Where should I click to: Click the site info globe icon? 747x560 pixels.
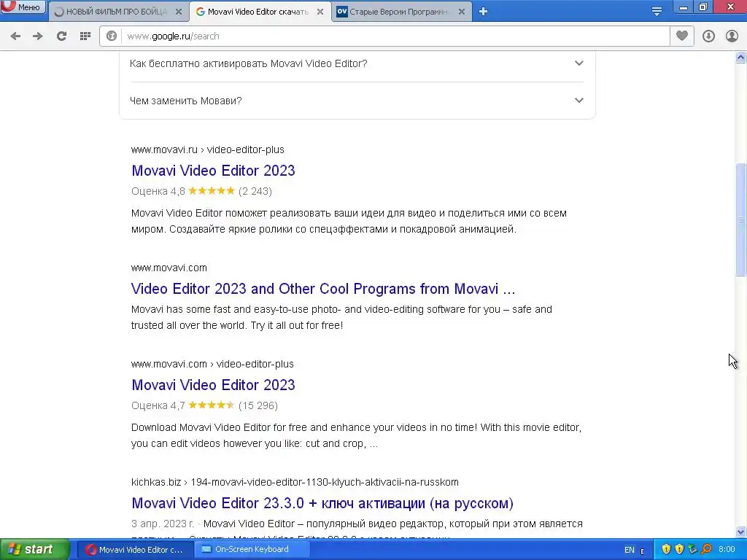point(112,36)
